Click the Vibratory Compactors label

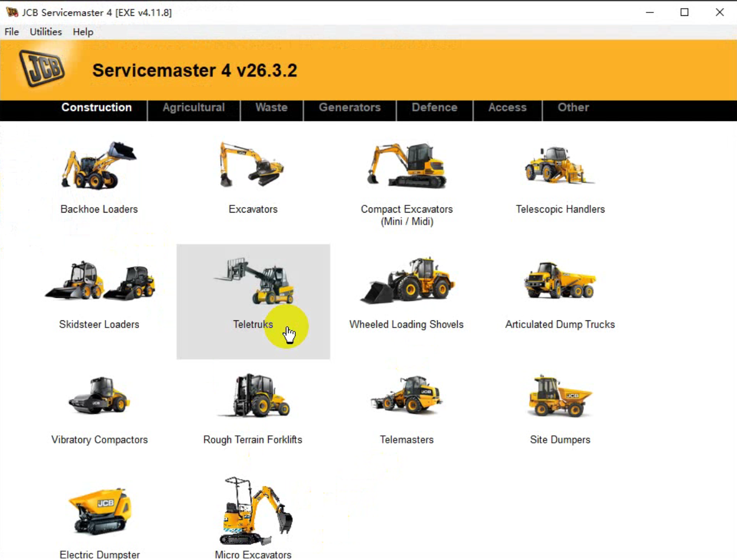tap(100, 440)
